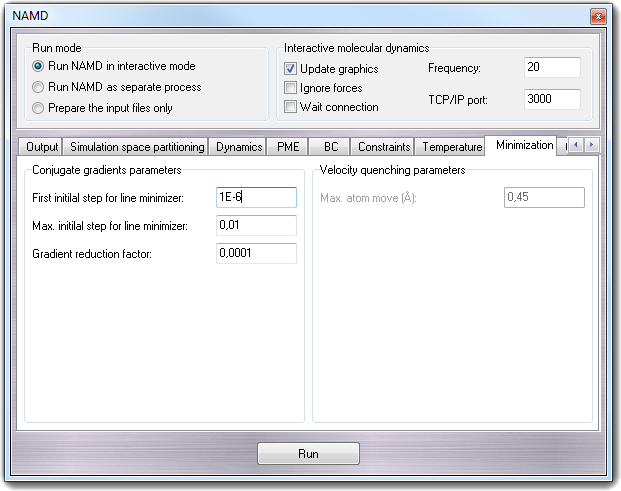
Task: Switch to the Constraints tab
Action: pyautogui.click(x=384, y=147)
